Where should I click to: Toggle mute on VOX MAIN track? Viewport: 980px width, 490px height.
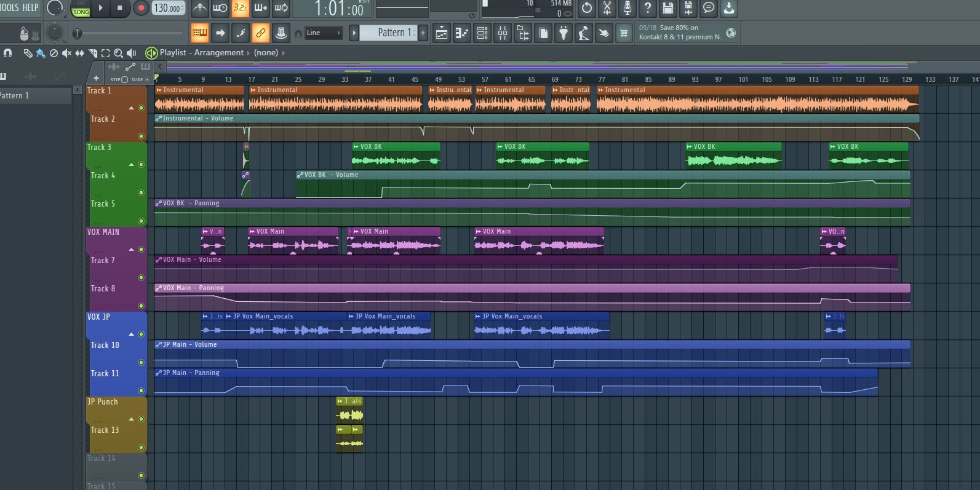coord(141,250)
